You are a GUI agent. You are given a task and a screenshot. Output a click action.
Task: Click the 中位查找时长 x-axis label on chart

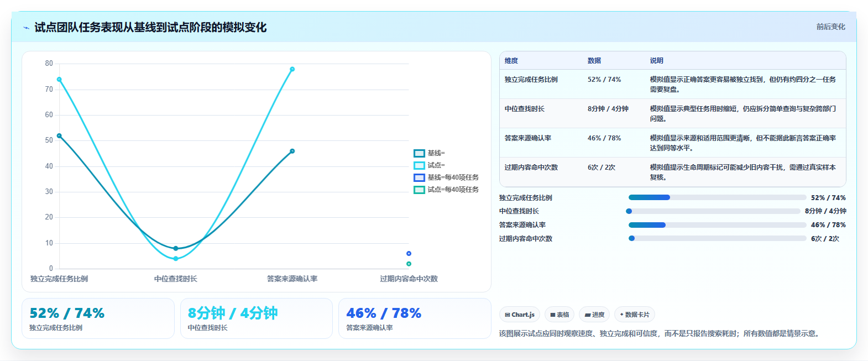tap(176, 279)
